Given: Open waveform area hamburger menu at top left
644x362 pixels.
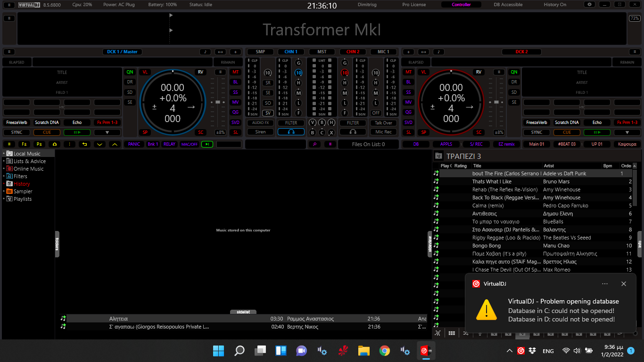Looking at the screenshot, I should [x=9, y=18].
